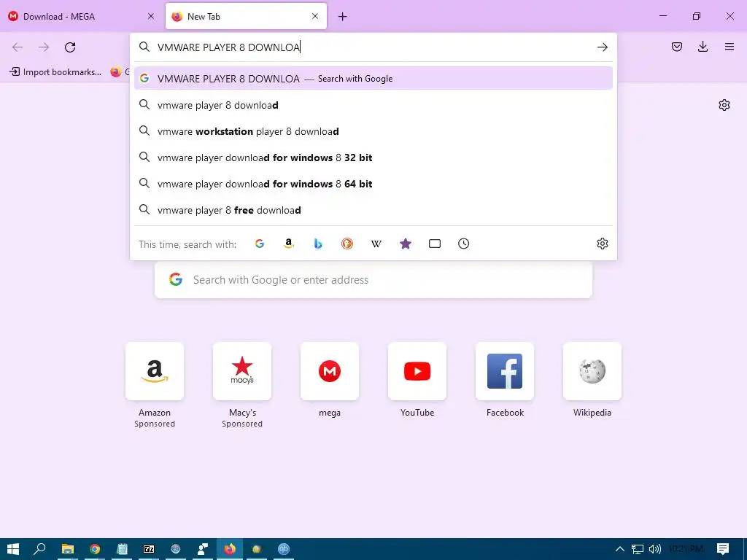Open Save to Pocket button
Image resolution: width=747 pixels, height=560 pixels.
coord(677,47)
